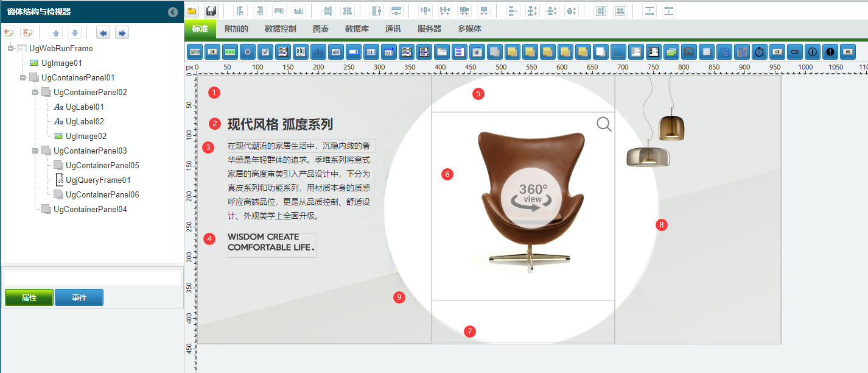Save the form using the floppy disk icon
The width and height of the screenshot is (868, 373).
tap(211, 11)
